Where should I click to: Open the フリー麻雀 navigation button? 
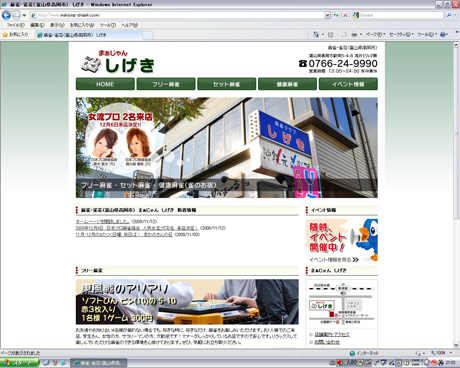[166, 84]
